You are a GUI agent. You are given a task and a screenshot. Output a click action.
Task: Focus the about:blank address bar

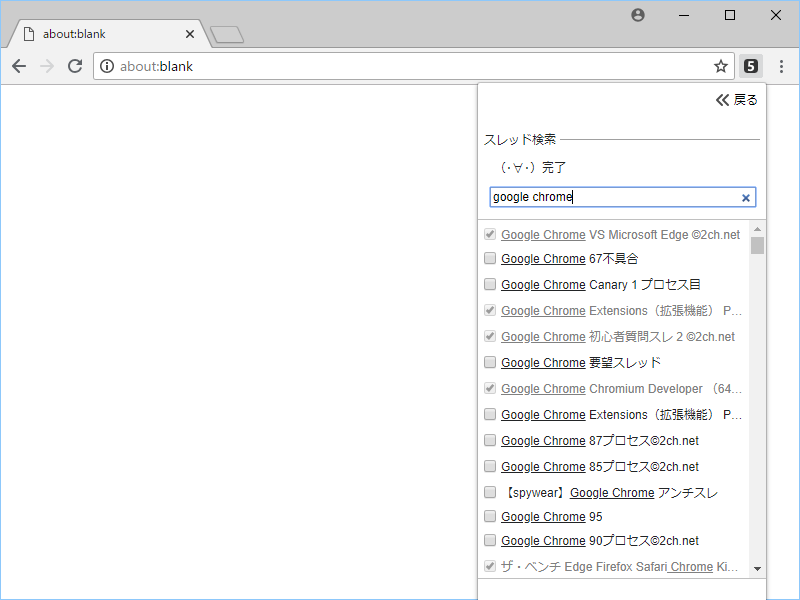[x=414, y=66]
